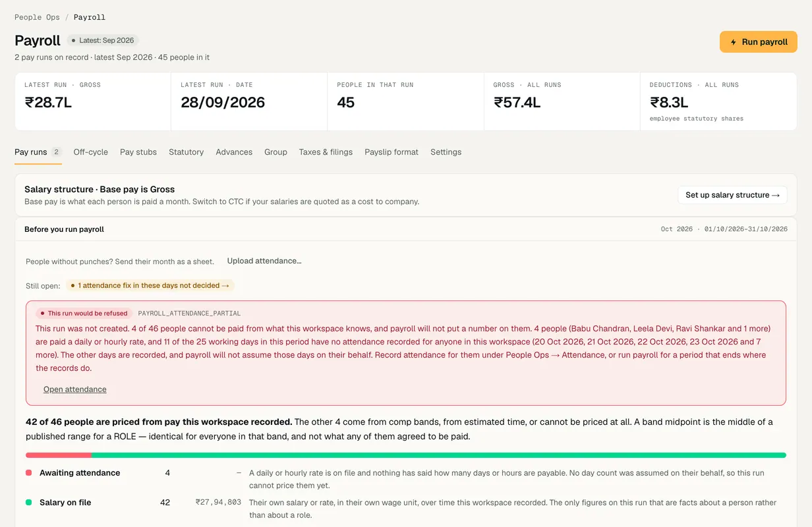Image resolution: width=812 pixels, height=527 pixels.
Task: Select the Awaiting attendance row label
Action: click(80, 473)
